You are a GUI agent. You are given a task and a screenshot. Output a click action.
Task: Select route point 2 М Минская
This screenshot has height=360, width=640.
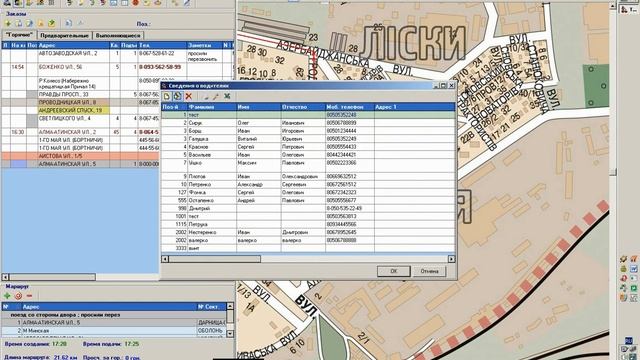pyautogui.click(x=113, y=331)
